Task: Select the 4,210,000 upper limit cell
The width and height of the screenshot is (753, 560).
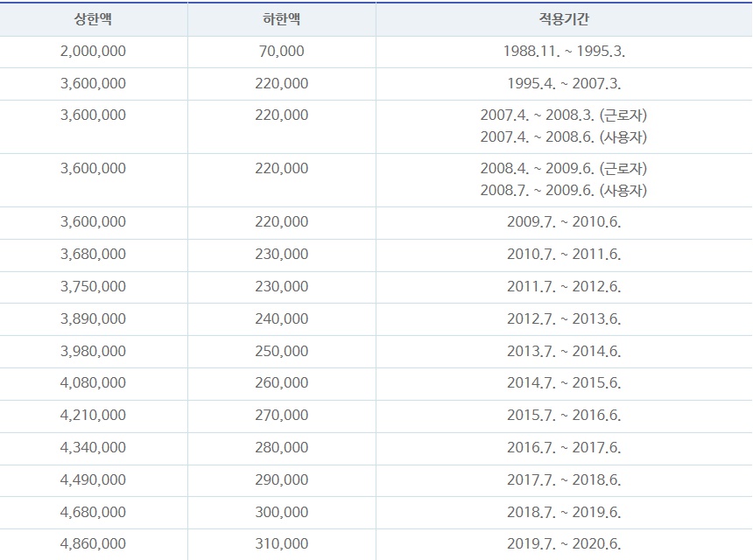Action: [x=93, y=415]
